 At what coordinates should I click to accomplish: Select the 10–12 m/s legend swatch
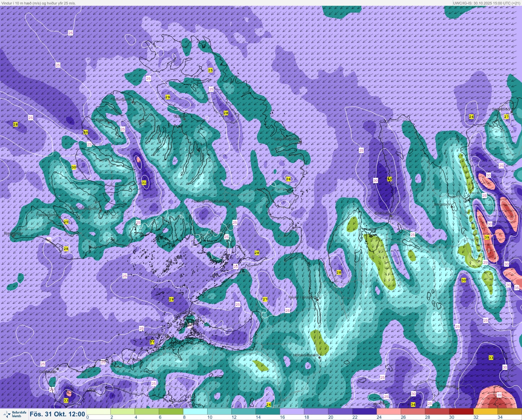[x=219, y=411]
